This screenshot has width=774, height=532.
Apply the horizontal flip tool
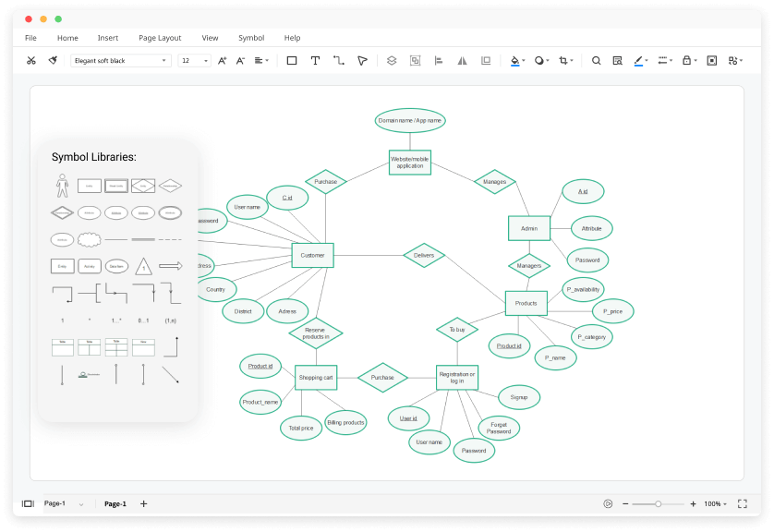click(x=462, y=59)
